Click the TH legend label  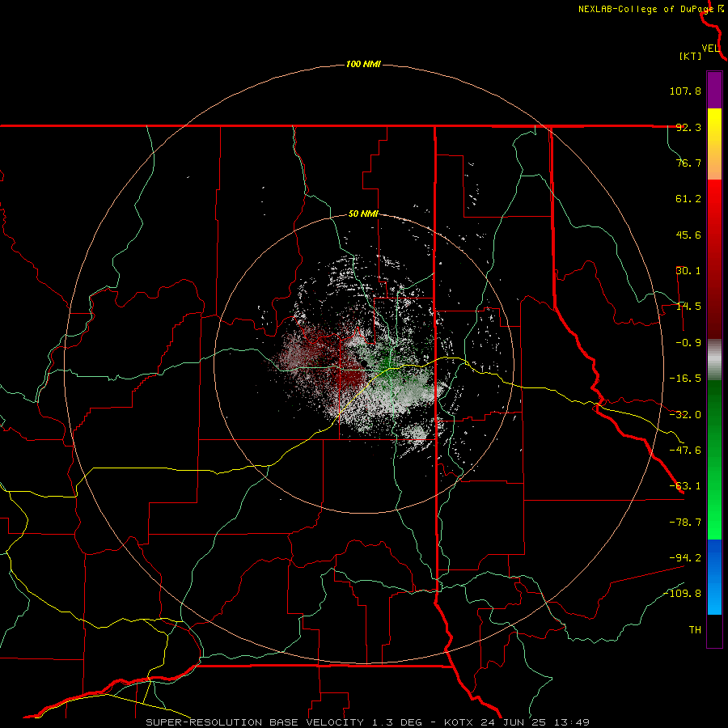(695, 630)
